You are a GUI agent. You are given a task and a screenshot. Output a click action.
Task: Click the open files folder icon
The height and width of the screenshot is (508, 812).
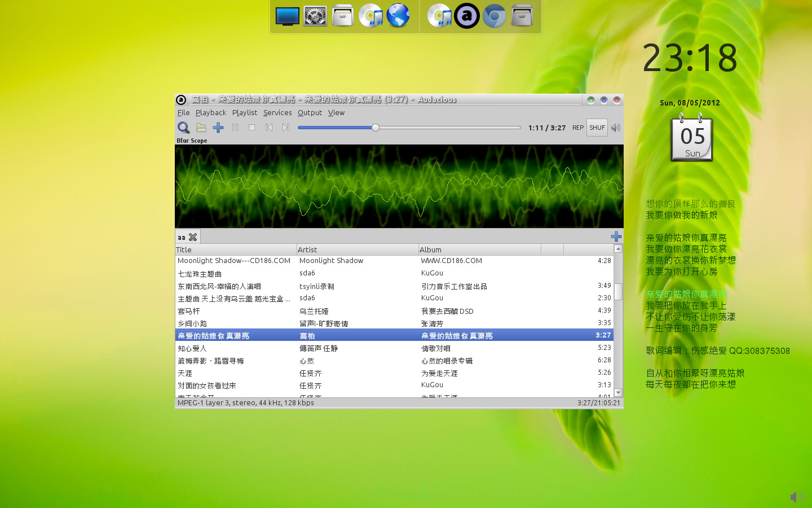[x=201, y=128]
